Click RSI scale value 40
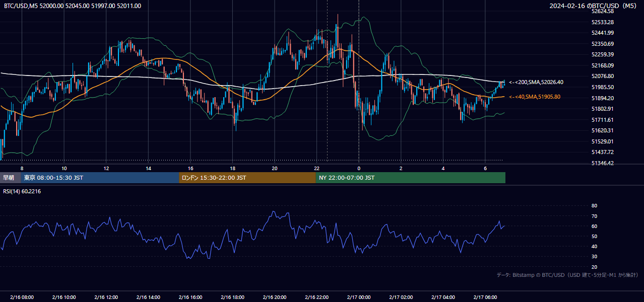644x302 pixels. coord(594,246)
